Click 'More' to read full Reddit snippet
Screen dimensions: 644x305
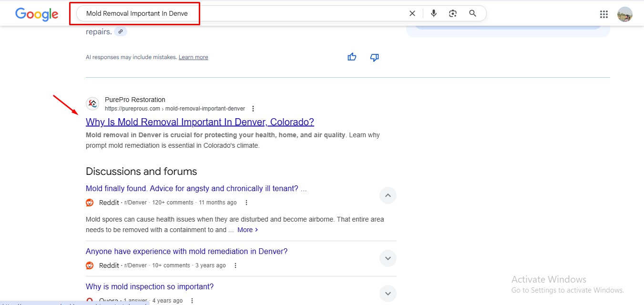pos(247,230)
